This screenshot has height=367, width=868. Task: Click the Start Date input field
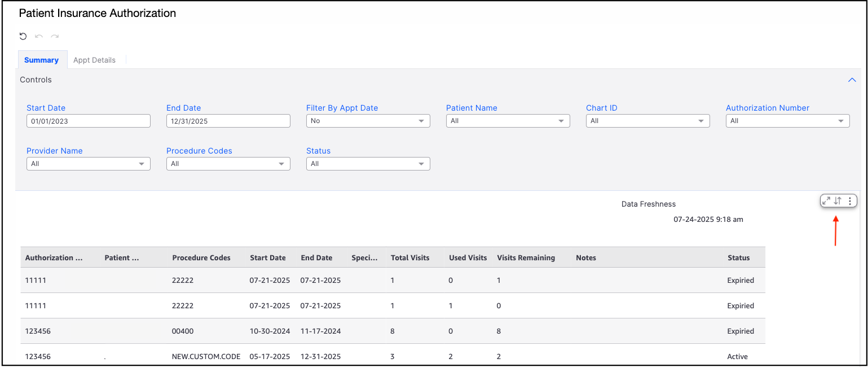(x=89, y=121)
